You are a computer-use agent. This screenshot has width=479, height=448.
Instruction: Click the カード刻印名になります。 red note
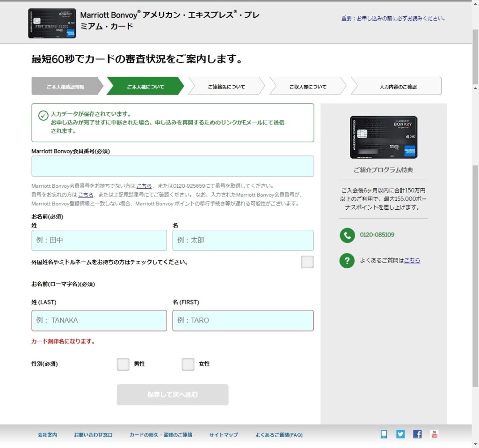pos(63,341)
